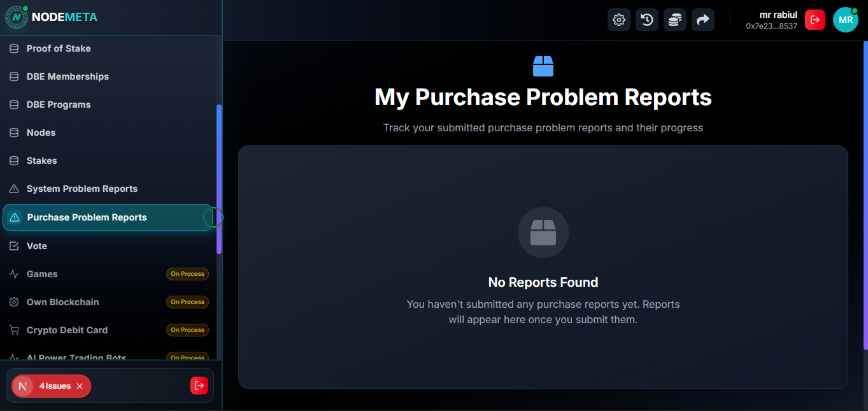Open the coins stack icon
The width and height of the screenshot is (868, 411).
click(x=674, y=20)
